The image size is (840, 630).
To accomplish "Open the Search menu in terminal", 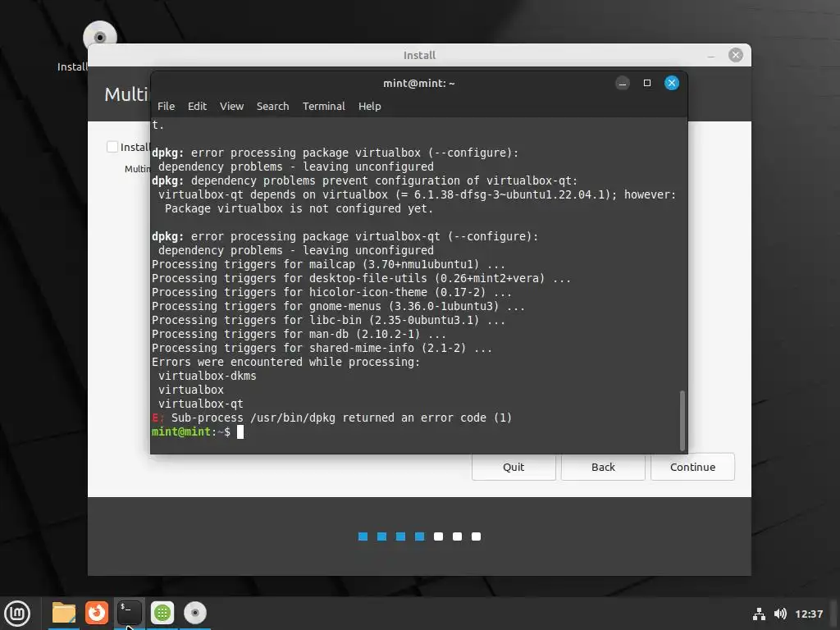I will (x=272, y=106).
